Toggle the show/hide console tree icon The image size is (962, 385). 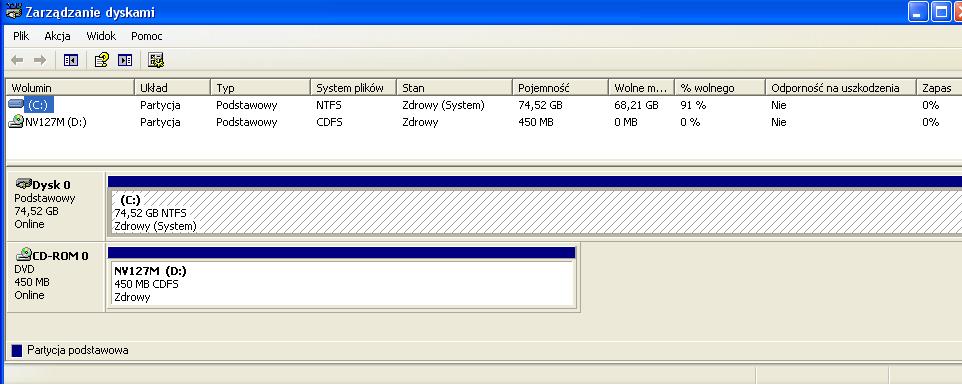[x=71, y=60]
